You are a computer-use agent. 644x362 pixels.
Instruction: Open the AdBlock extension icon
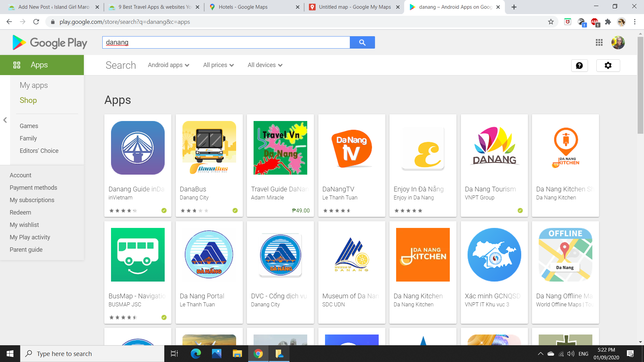(595, 22)
